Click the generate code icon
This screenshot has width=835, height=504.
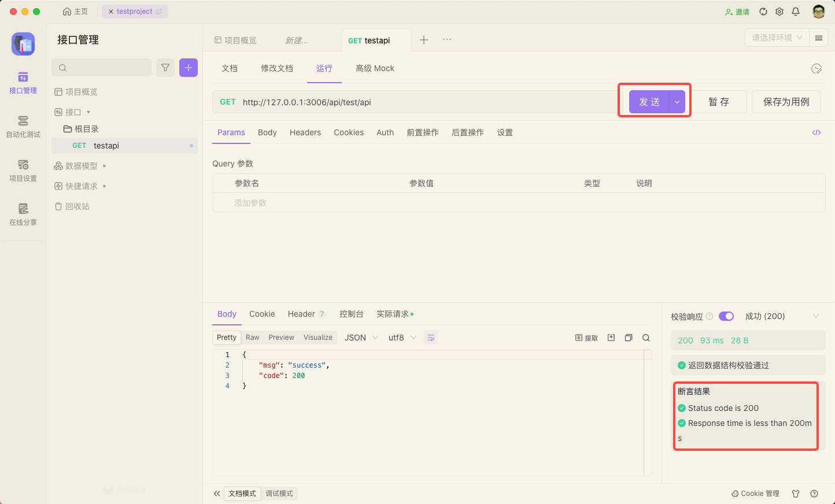click(816, 132)
